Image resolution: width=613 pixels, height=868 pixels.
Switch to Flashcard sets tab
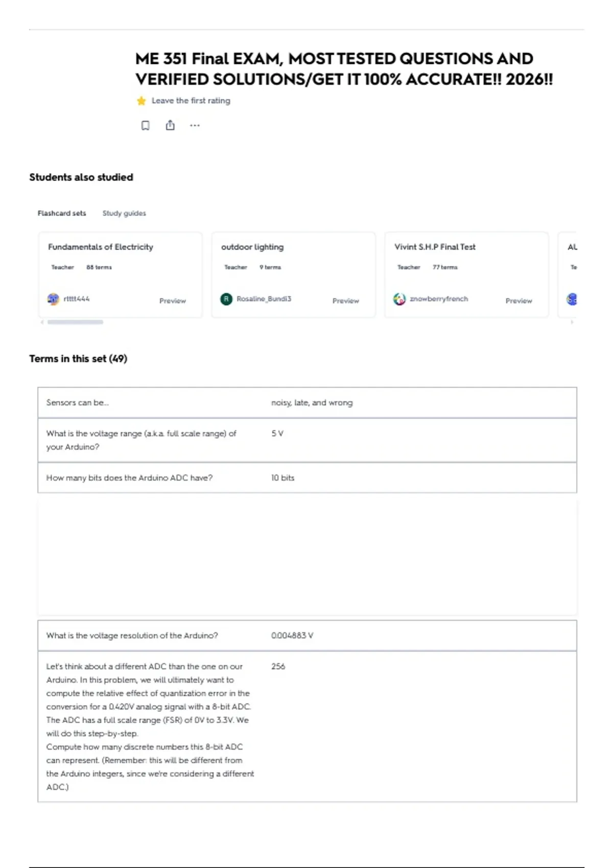62,213
